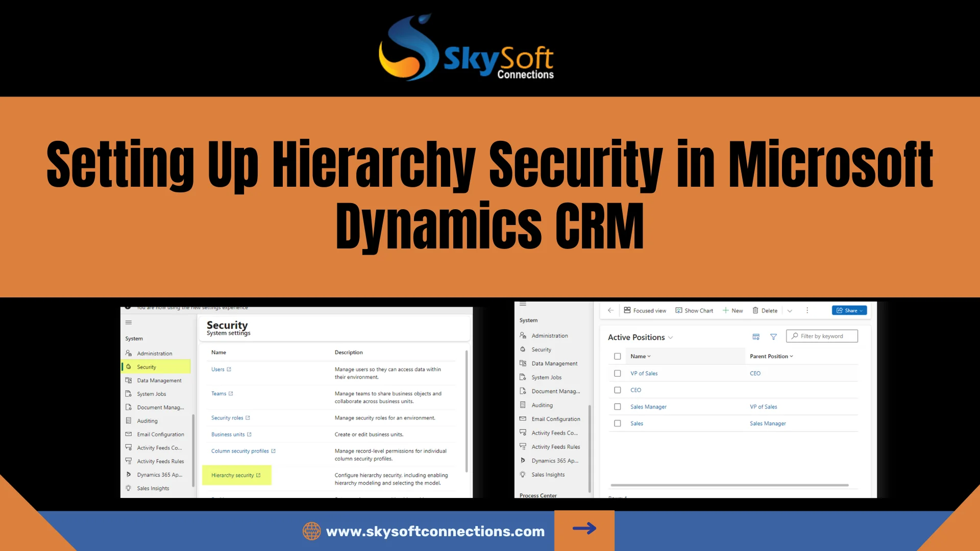Open Data Management in the Security settings sidebar
The image size is (980, 551).
point(154,381)
